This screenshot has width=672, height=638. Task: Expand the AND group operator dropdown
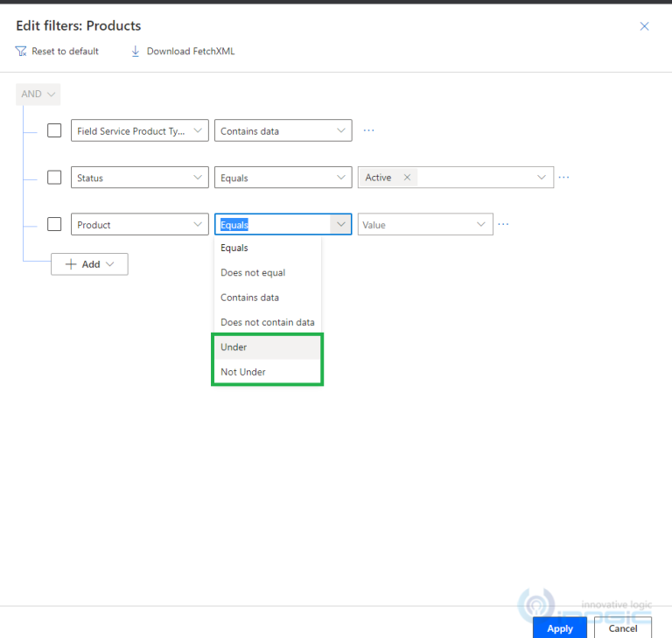[38, 95]
